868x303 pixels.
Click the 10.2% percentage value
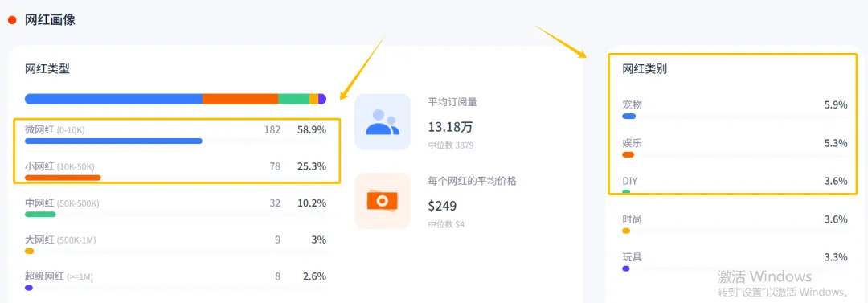pos(312,203)
